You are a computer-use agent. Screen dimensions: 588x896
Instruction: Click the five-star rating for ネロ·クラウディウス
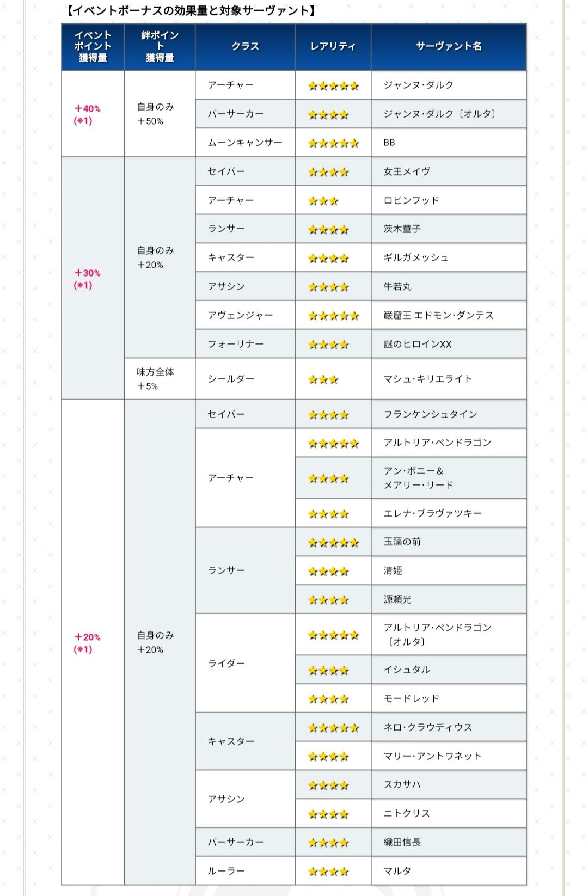(333, 728)
